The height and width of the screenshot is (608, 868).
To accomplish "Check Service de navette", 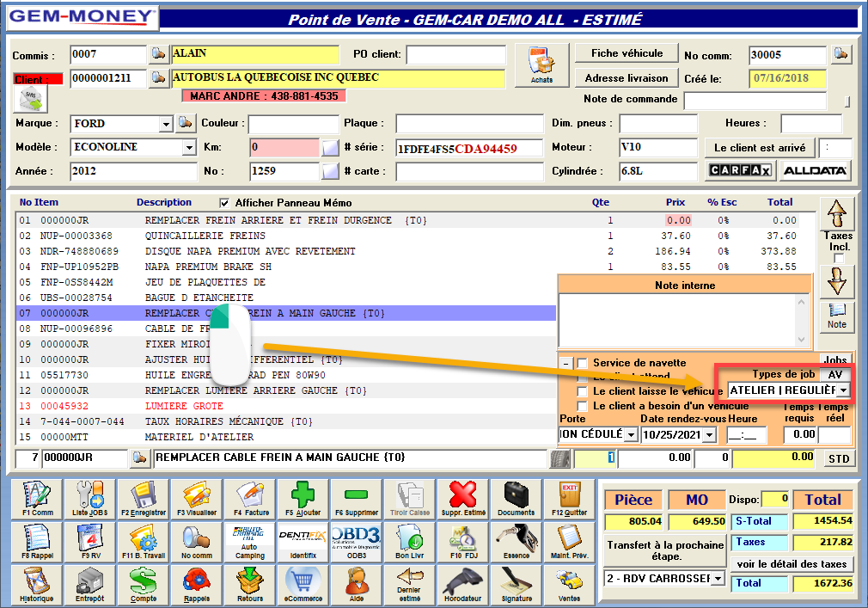I will pyautogui.click(x=582, y=363).
